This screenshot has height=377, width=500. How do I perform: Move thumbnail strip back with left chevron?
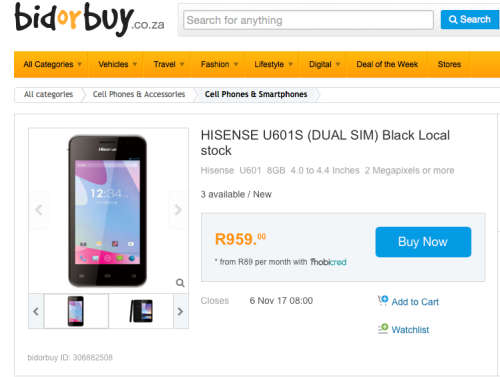tap(36, 311)
